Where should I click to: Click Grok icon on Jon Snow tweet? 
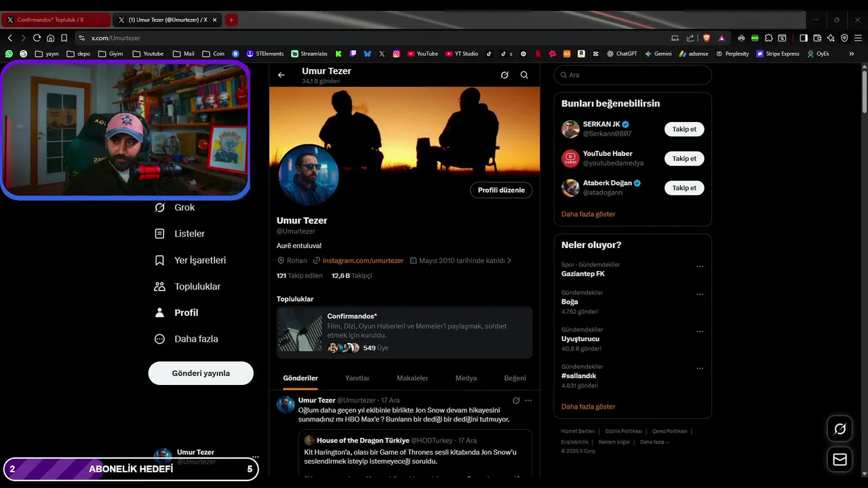[516, 401]
